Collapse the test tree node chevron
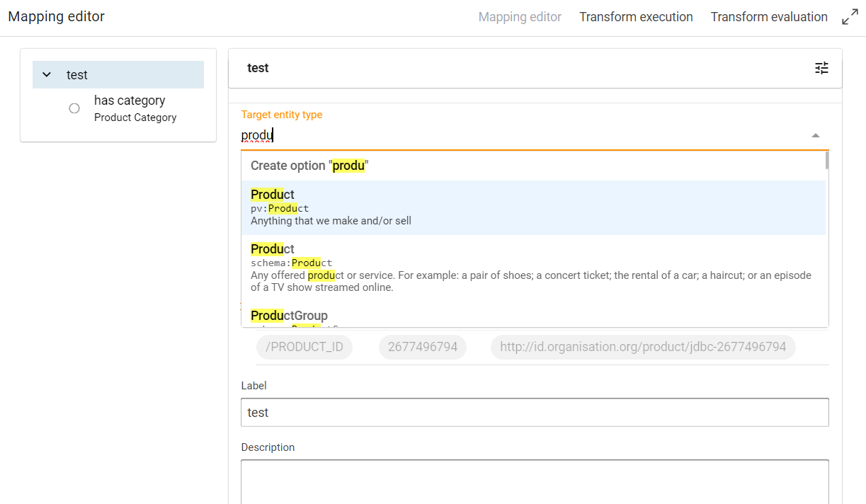Image resolution: width=866 pixels, height=504 pixels. pyautogui.click(x=47, y=75)
